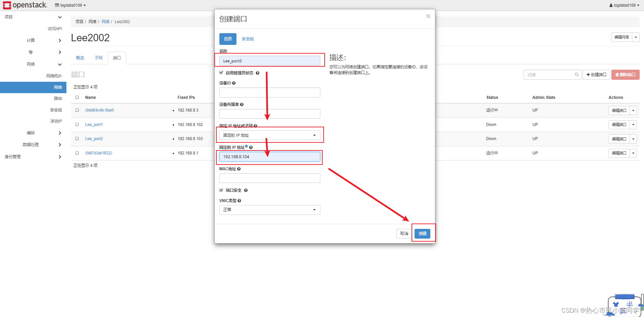Screen dimensions: 644x317
Task: Click the 删除端口 button
Action: tap(625, 75)
